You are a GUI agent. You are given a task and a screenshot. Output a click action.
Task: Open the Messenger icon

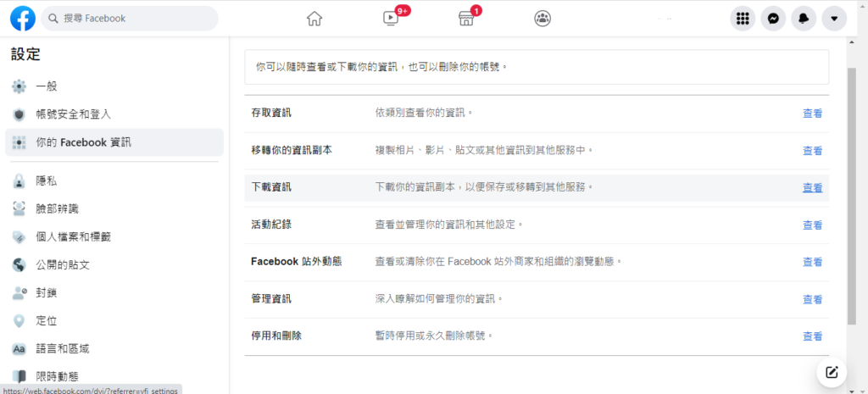773,19
